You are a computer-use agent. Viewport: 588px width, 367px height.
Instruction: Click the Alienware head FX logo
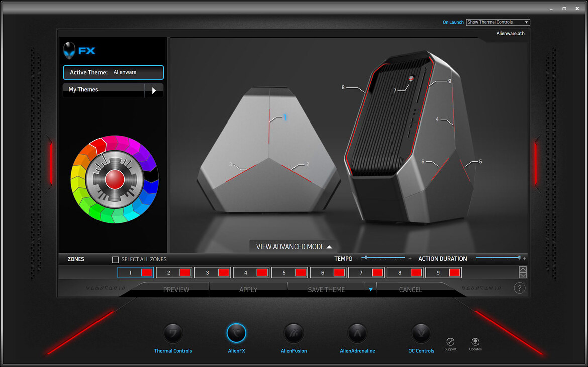click(79, 51)
